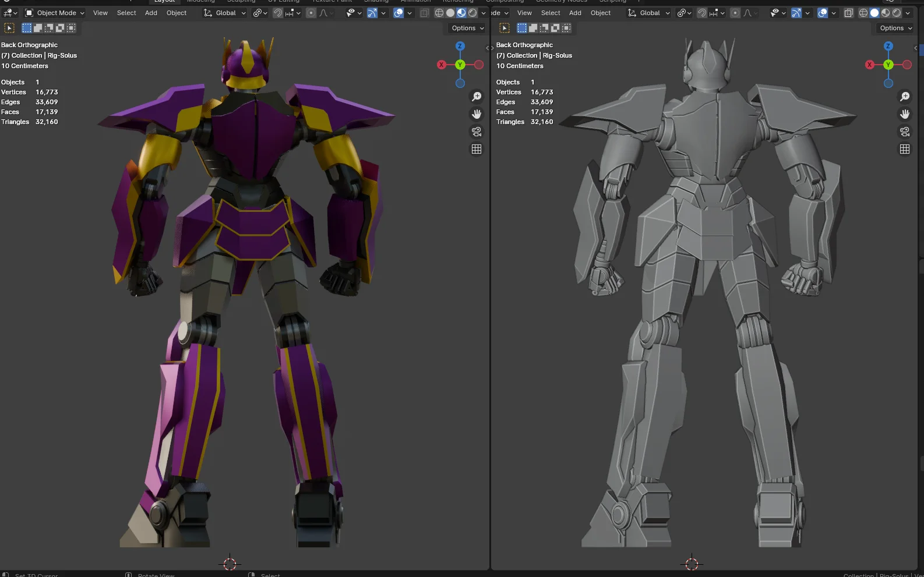Select solid shading in the left viewport
Screen dimensions: 924x577
point(450,13)
